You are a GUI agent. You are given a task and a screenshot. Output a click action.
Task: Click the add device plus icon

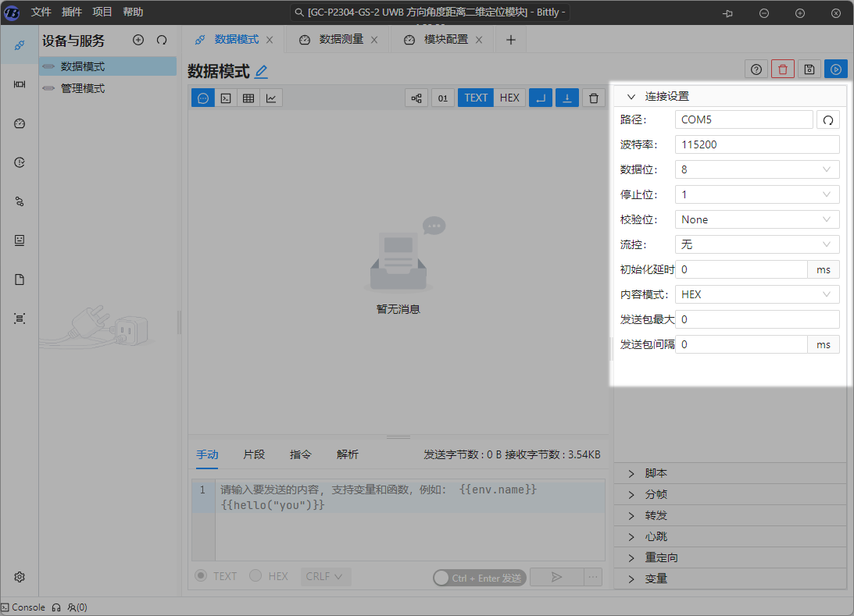click(138, 40)
